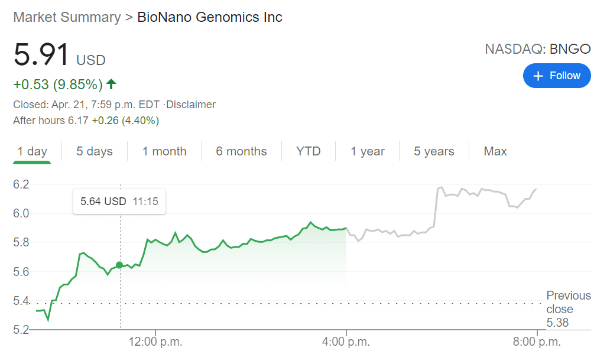
Task: Click the Follow button for BNGO
Action: (556, 76)
